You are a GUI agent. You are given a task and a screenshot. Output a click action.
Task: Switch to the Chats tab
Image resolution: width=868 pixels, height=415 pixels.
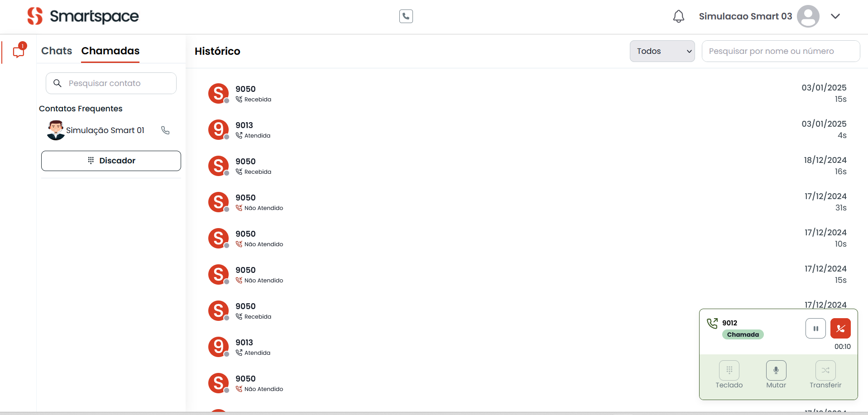click(57, 51)
